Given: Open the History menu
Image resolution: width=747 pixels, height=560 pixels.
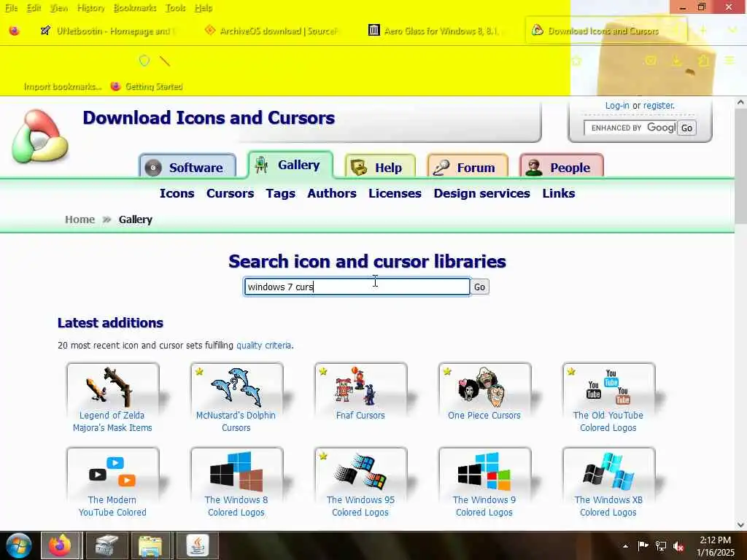Looking at the screenshot, I should click(90, 8).
